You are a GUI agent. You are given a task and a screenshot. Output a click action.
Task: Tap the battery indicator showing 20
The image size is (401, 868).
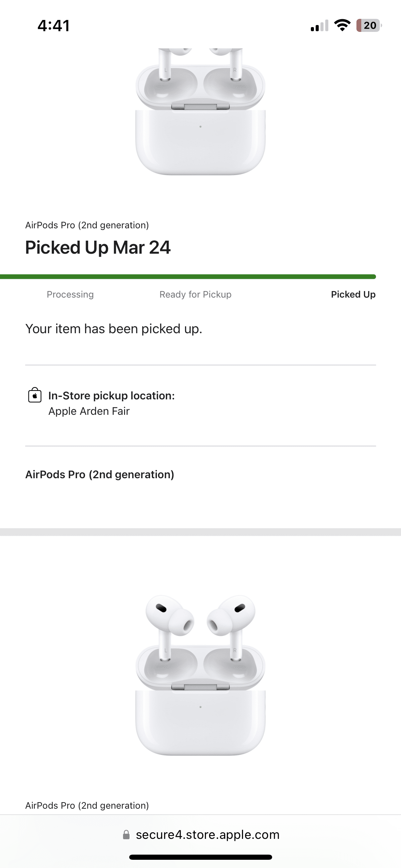pyautogui.click(x=369, y=25)
